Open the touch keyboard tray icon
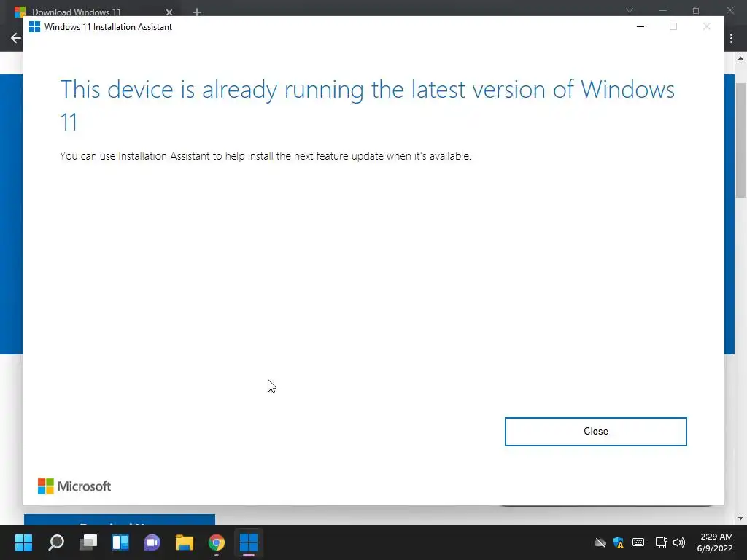This screenshot has height=560, width=747. (638, 542)
